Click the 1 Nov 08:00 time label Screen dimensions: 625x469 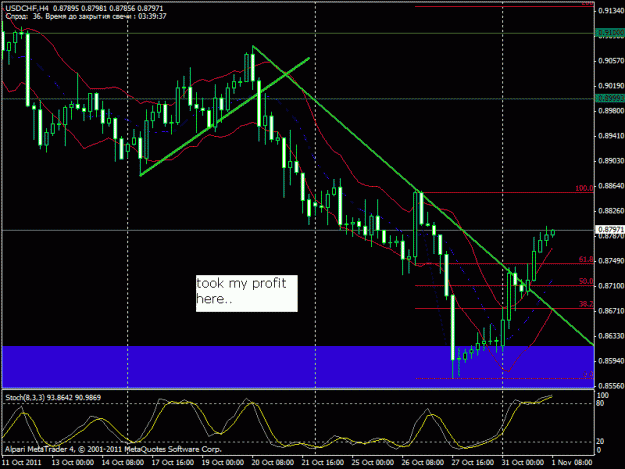572,463
